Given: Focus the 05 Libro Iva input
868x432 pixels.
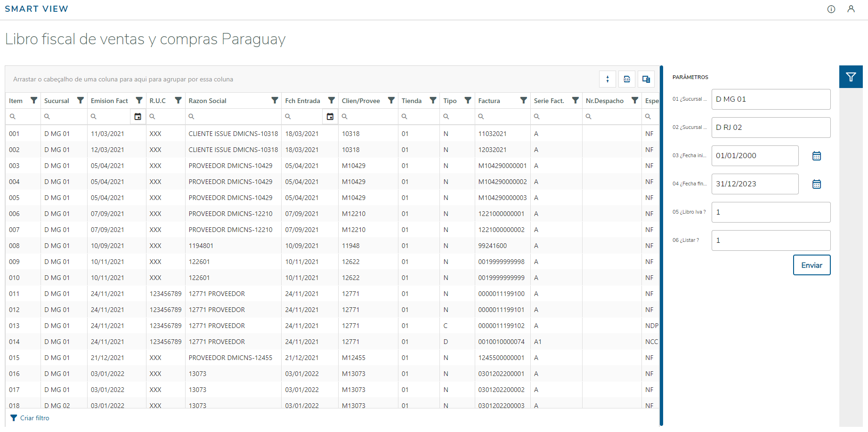Looking at the screenshot, I should pyautogui.click(x=771, y=212).
